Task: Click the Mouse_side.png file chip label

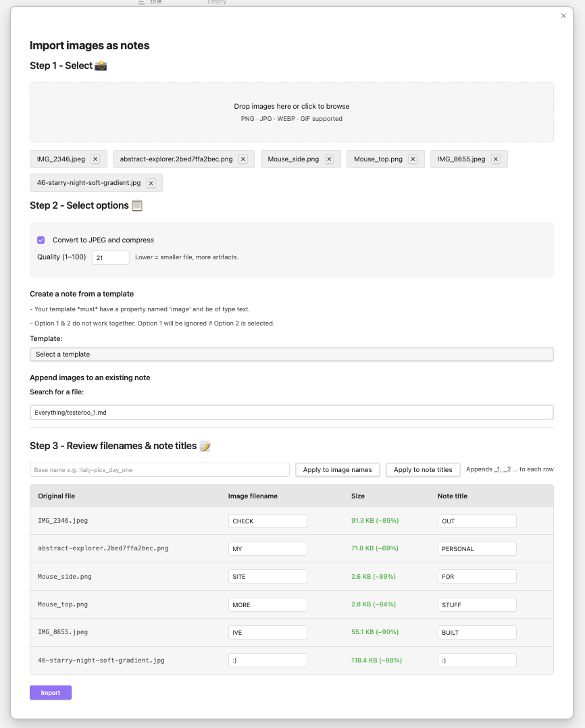Action: click(293, 159)
